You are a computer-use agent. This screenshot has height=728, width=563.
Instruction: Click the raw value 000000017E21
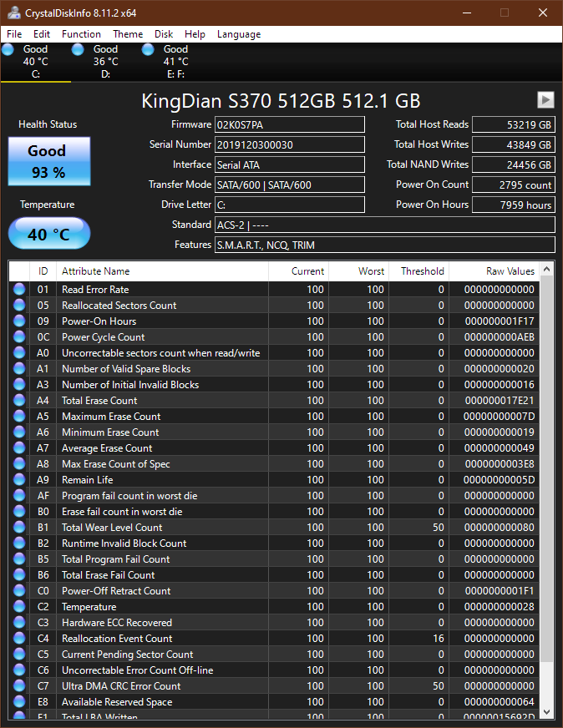(x=500, y=400)
